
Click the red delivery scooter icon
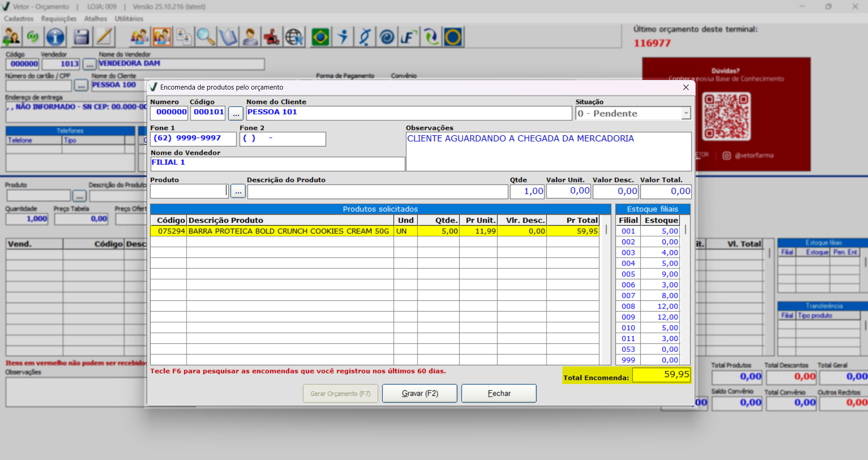tap(272, 37)
